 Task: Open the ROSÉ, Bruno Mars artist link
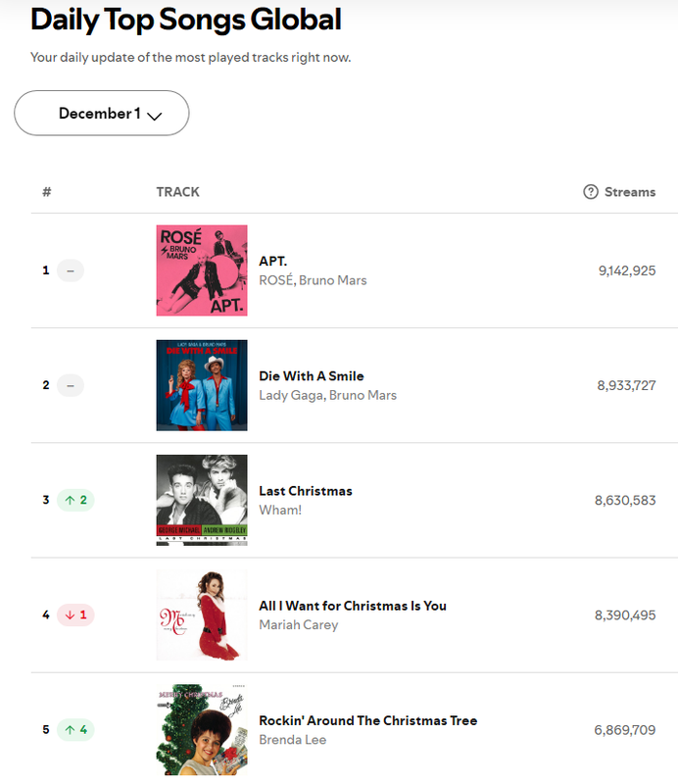point(313,280)
